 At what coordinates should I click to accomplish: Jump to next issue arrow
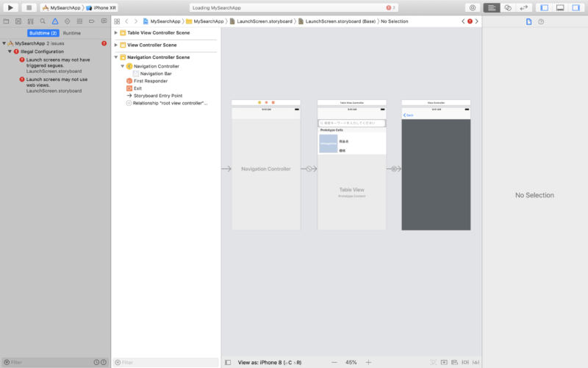click(x=476, y=21)
